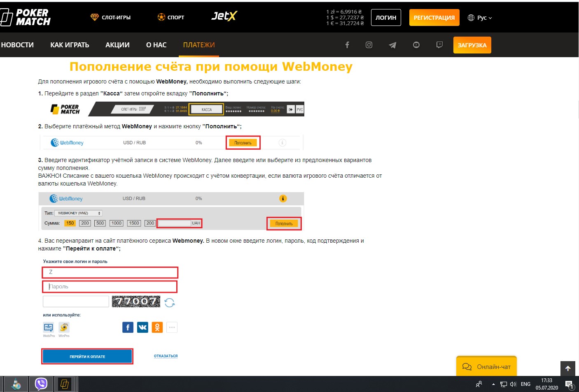Open the notification center icon
Viewport: 579px width, 392px height.
pos(570,385)
